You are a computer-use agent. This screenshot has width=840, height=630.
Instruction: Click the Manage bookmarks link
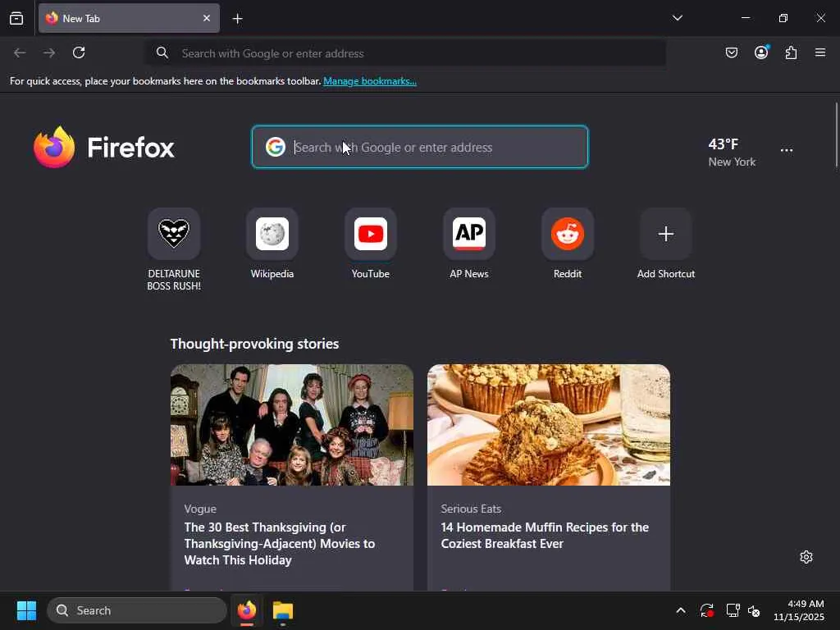point(370,81)
